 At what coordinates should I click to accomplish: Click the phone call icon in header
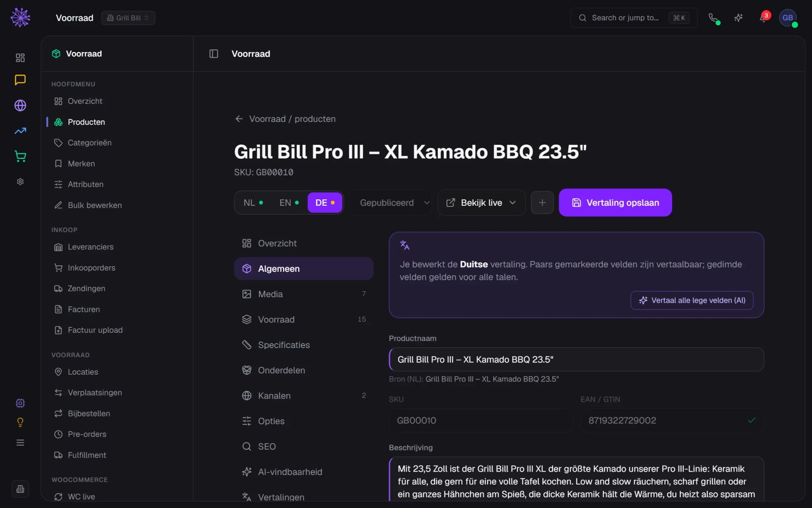pos(713,18)
